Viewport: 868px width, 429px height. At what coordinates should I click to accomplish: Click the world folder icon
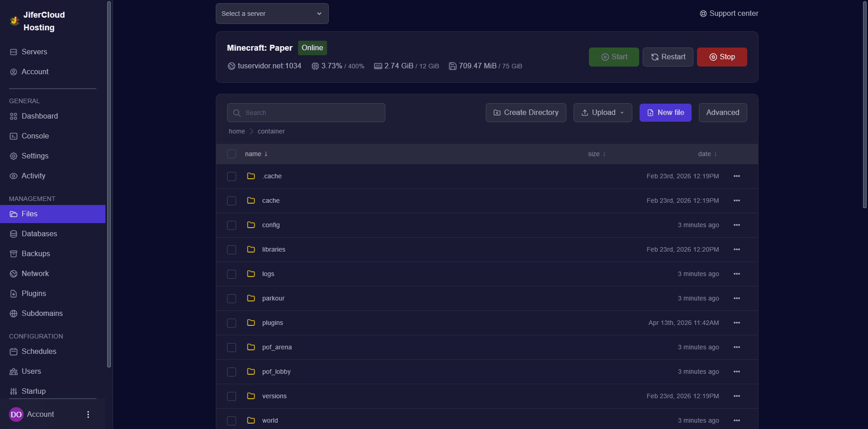click(x=251, y=420)
